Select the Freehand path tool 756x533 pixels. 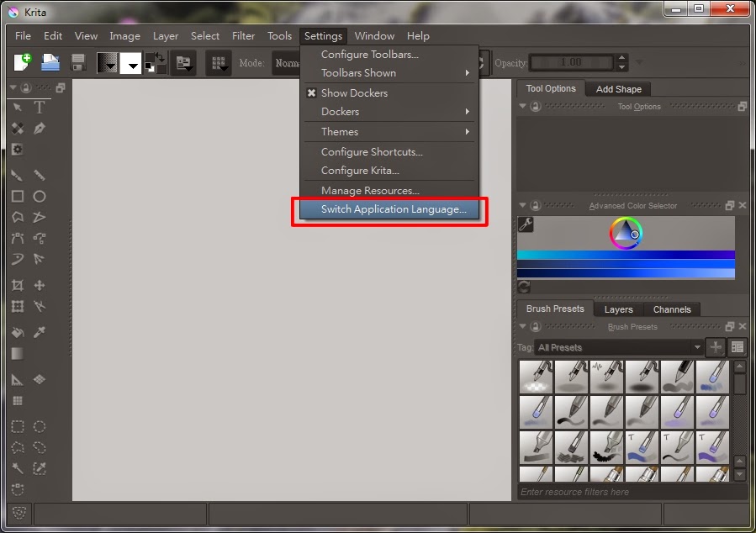pos(40,238)
